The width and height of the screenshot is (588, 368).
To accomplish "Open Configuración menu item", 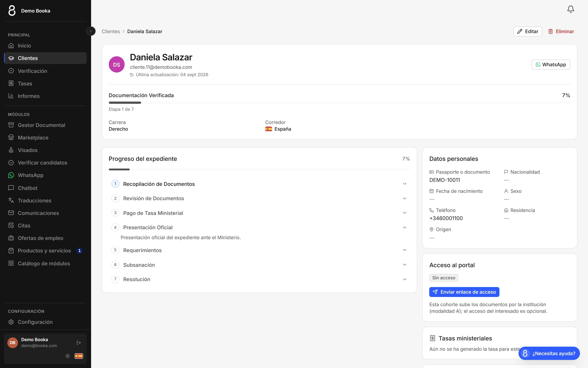I will (45, 322).
